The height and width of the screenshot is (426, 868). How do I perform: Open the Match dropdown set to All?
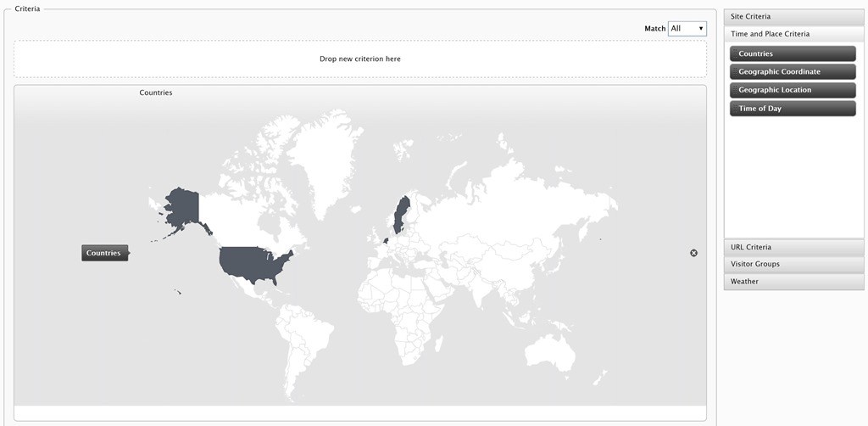click(687, 29)
